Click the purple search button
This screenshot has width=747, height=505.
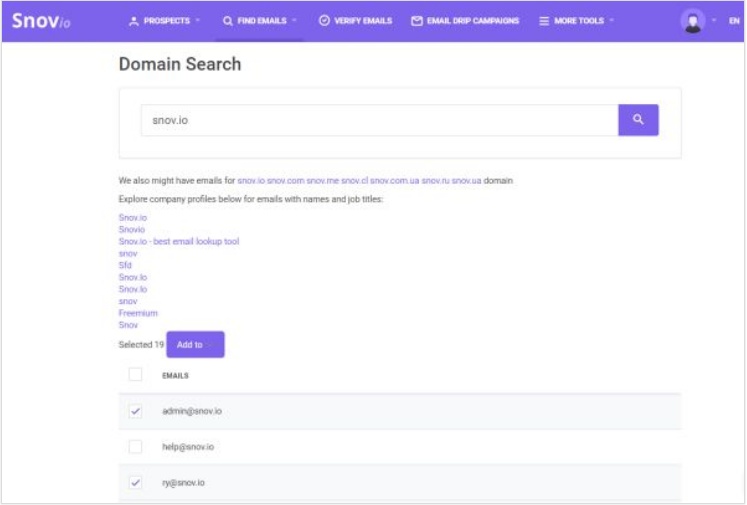point(638,120)
